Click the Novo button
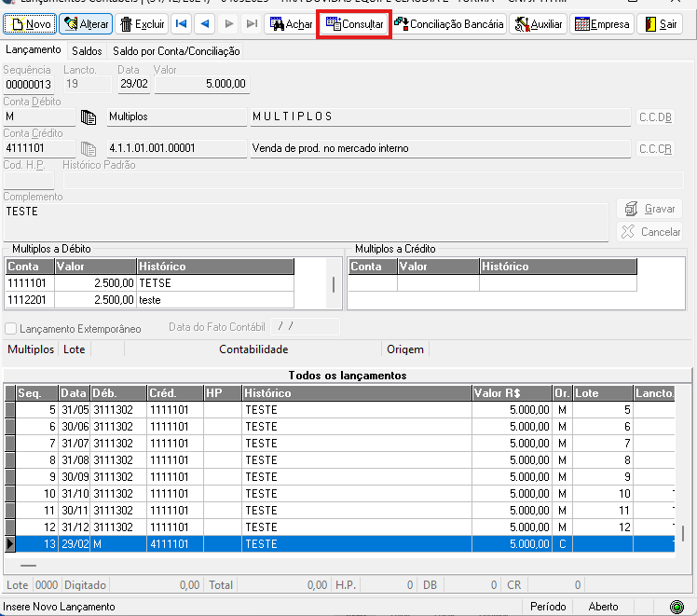The height and width of the screenshot is (616, 697). [30, 24]
